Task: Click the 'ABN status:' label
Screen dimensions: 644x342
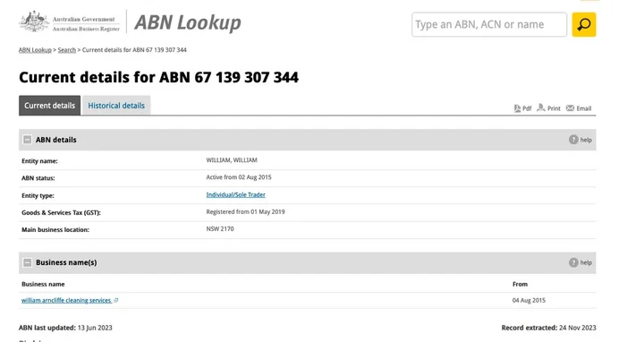Action: (x=38, y=178)
